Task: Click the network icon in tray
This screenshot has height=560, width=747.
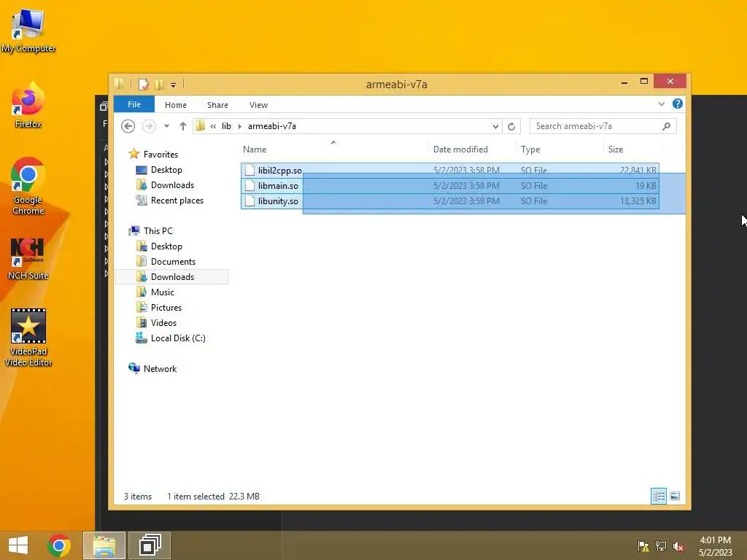Action: click(x=661, y=546)
